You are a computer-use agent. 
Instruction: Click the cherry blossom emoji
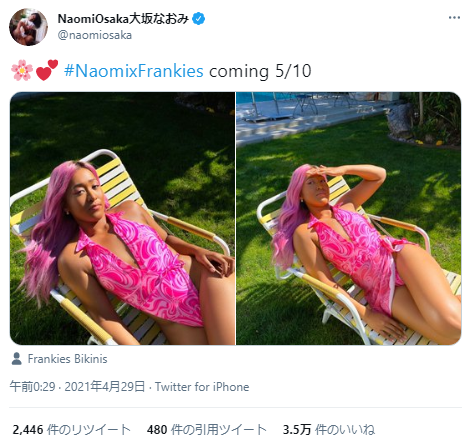pos(22,70)
